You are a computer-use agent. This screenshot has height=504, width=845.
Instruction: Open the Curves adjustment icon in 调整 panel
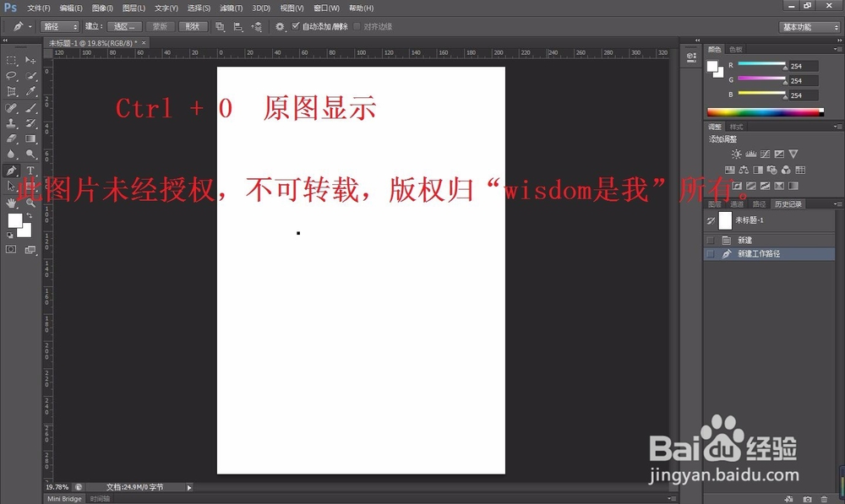click(x=763, y=154)
